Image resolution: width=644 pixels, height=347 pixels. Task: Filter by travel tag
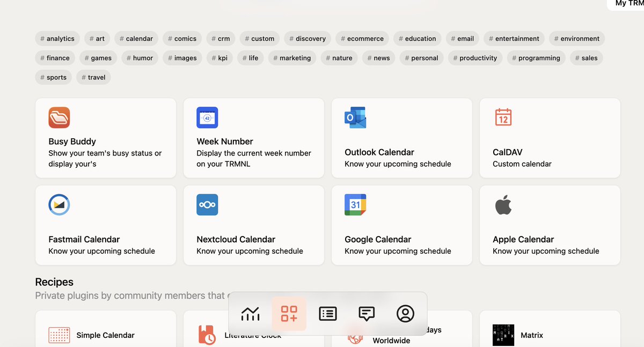(94, 77)
